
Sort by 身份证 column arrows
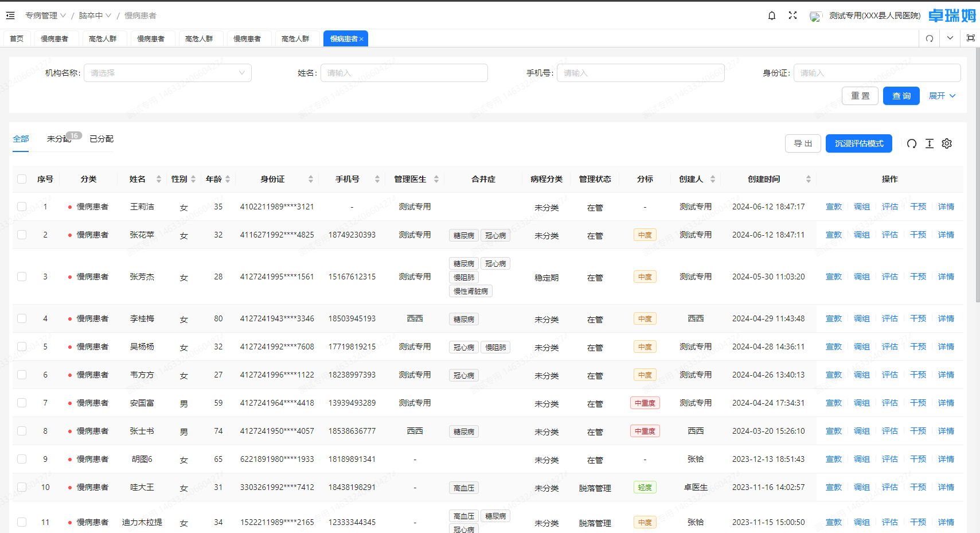[x=311, y=179]
